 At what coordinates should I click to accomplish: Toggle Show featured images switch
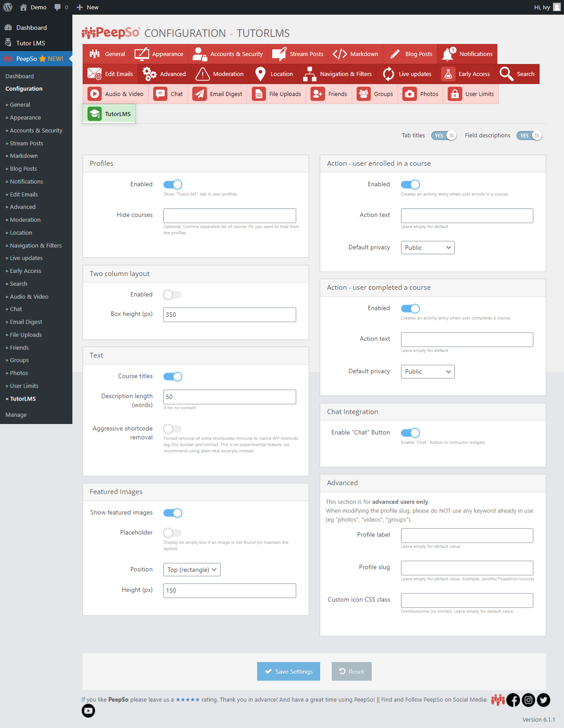(173, 513)
